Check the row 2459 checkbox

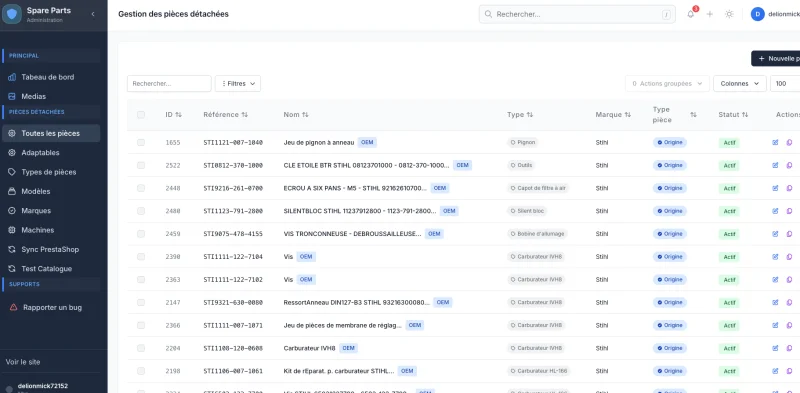141,234
